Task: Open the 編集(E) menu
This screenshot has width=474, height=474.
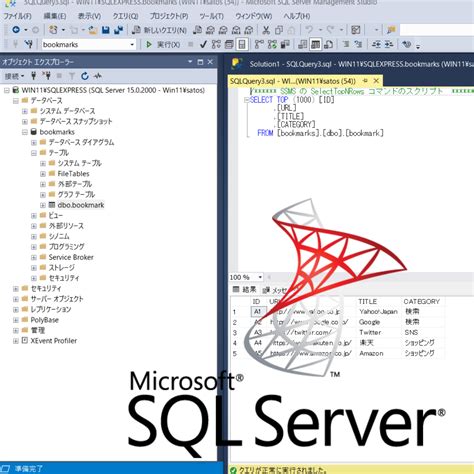Action: (x=55, y=16)
